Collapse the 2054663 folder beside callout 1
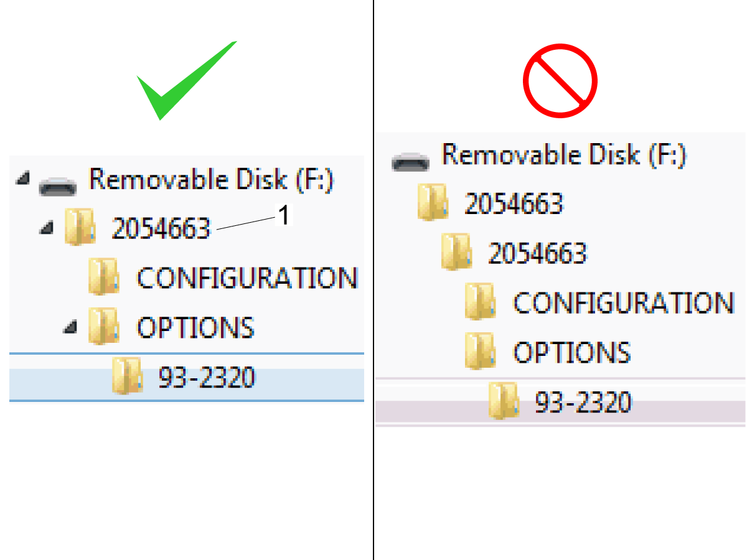The height and width of the screenshot is (560, 747). click(46, 229)
